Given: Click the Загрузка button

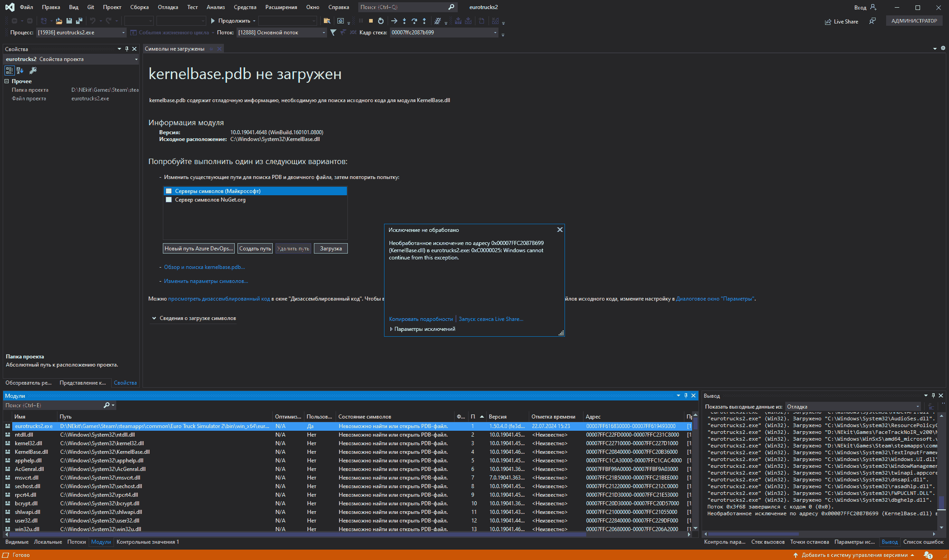Looking at the screenshot, I should click(x=331, y=249).
